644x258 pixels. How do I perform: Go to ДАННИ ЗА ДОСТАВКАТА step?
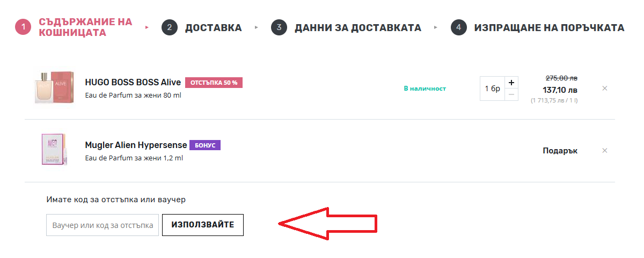(357, 28)
